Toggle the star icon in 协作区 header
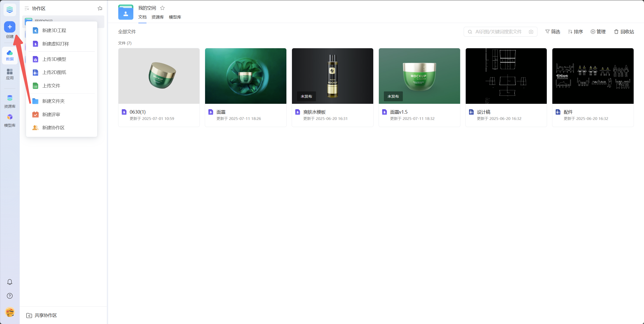This screenshot has width=644, height=324. click(x=100, y=9)
